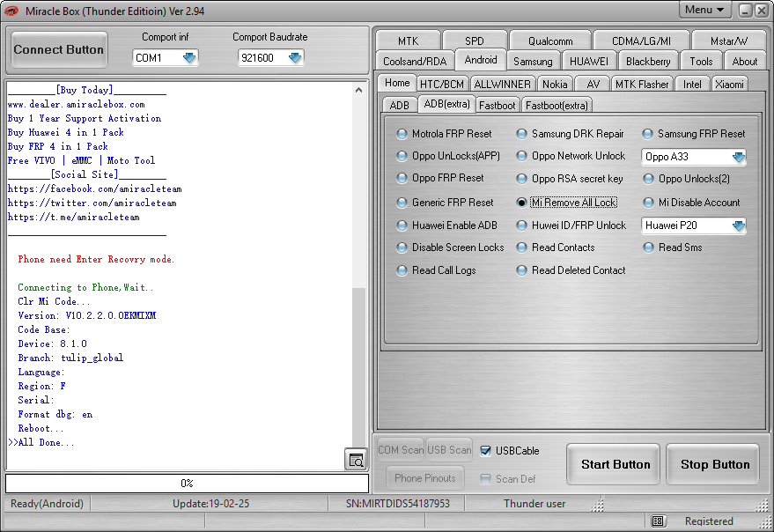Click the status bar icon beside Registered
Viewport: 774px width, 532px height.
(x=657, y=521)
